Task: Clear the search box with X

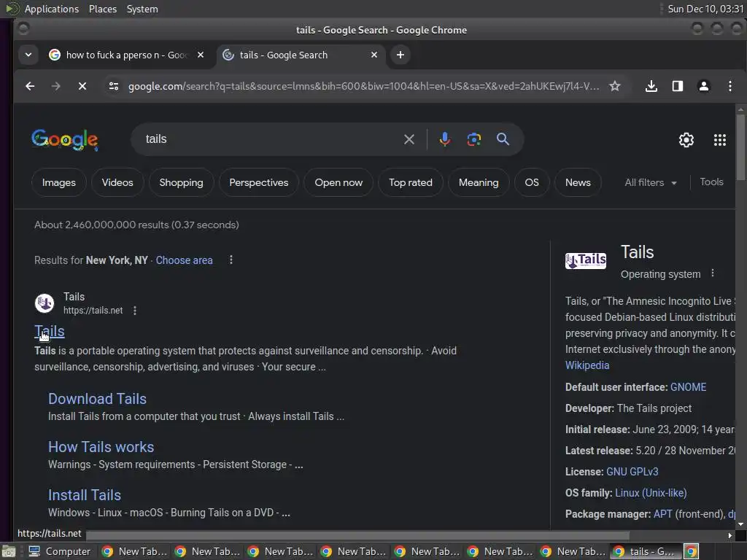Action: tap(409, 139)
